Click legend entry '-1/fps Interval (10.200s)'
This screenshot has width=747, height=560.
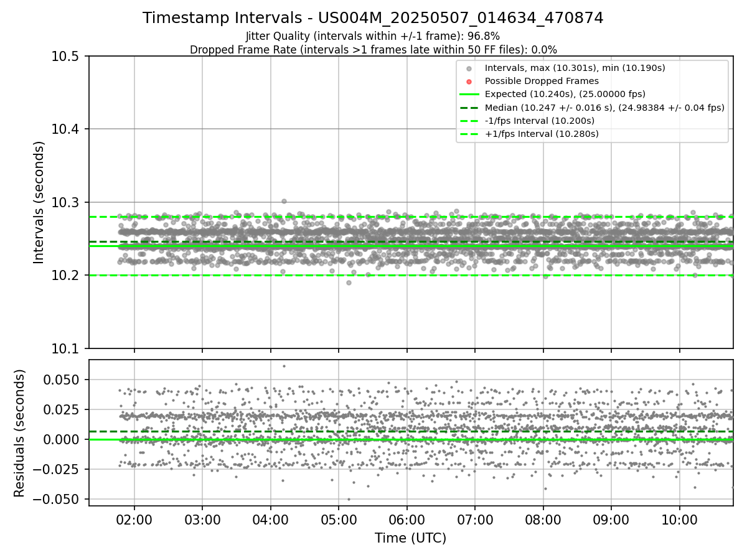pos(540,120)
